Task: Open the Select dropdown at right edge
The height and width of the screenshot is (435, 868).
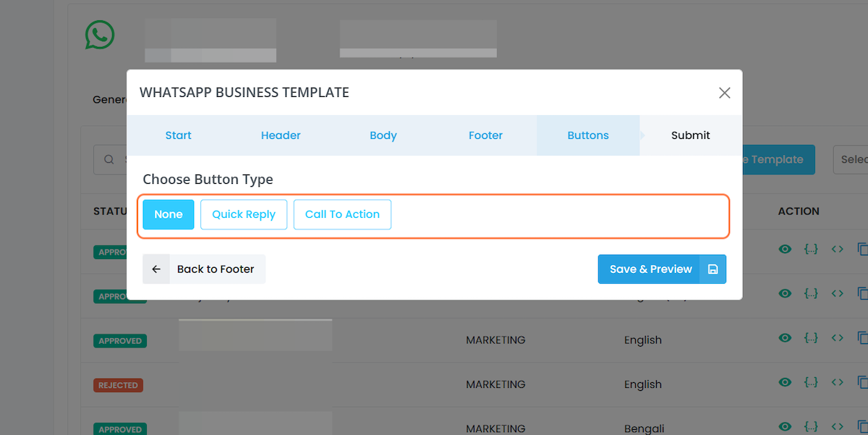Action: coord(850,159)
